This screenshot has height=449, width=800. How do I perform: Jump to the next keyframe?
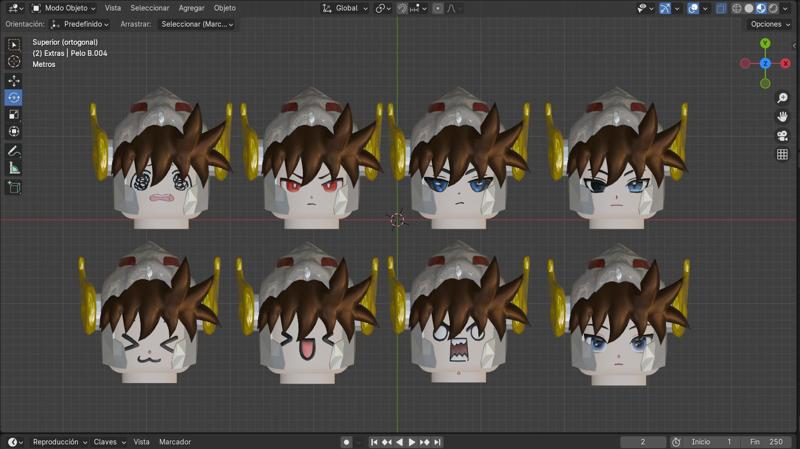pyautogui.click(x=424, y=442)
